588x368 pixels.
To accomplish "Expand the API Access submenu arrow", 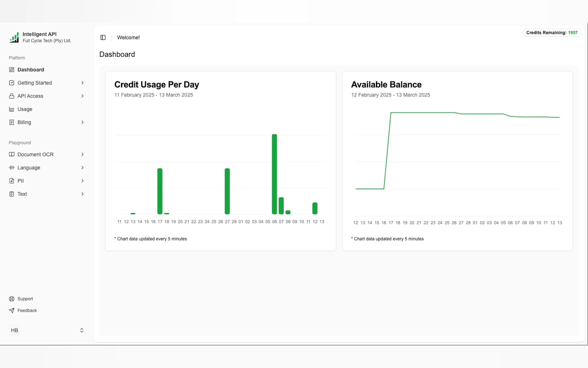I will pos(82,96).
